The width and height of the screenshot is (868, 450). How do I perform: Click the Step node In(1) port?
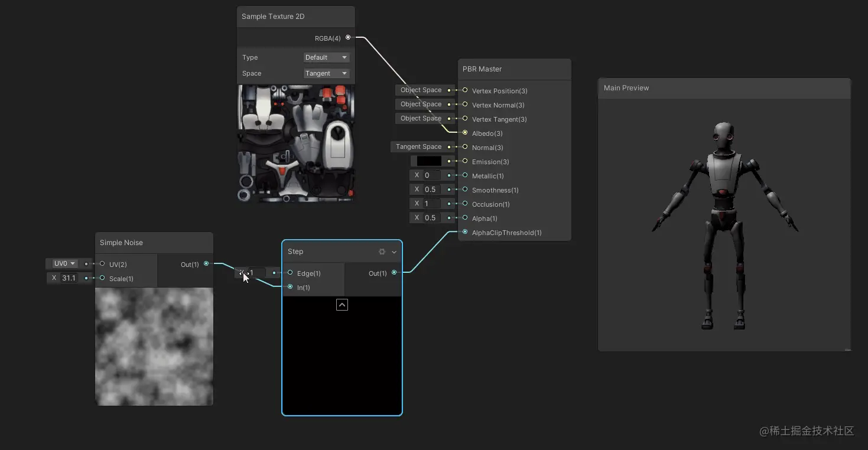(290, 287)
